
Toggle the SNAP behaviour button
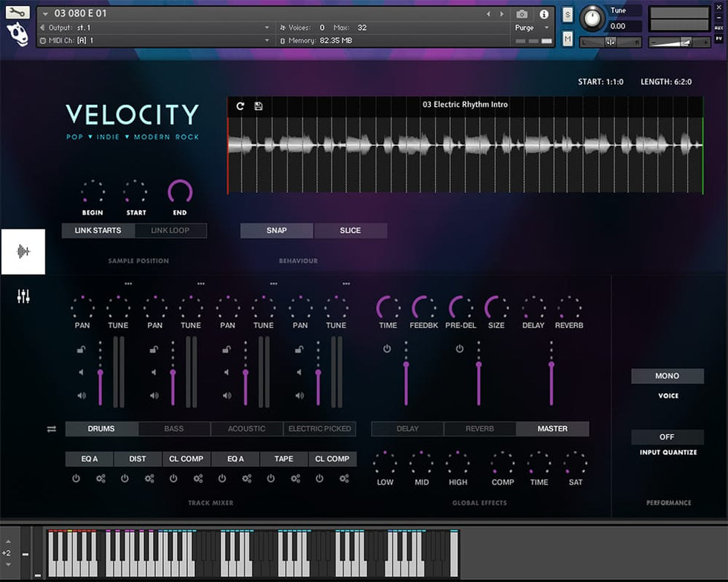pos(276,230)
